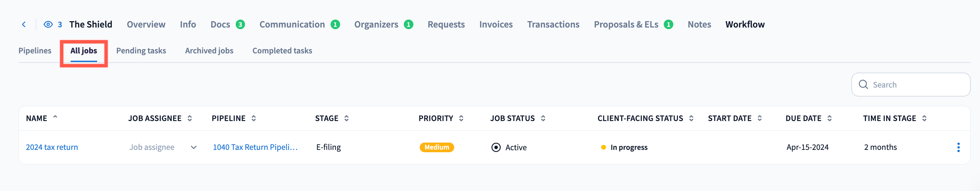This screenshot has height=191, width=980.
Task: Click the search magnifier icon
Action: (863, 85)
